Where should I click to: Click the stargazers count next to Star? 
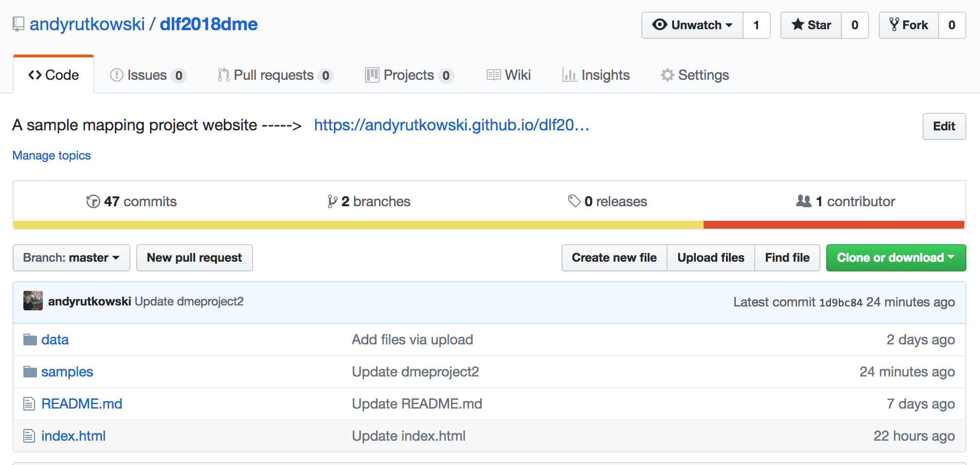point(855,25)
